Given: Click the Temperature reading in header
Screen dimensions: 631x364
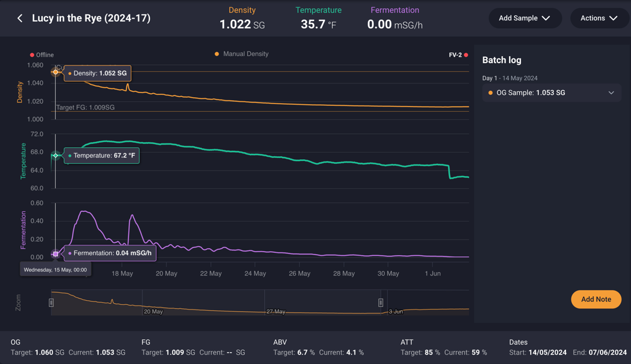Looking at the screenshot, I should [318, 24].
